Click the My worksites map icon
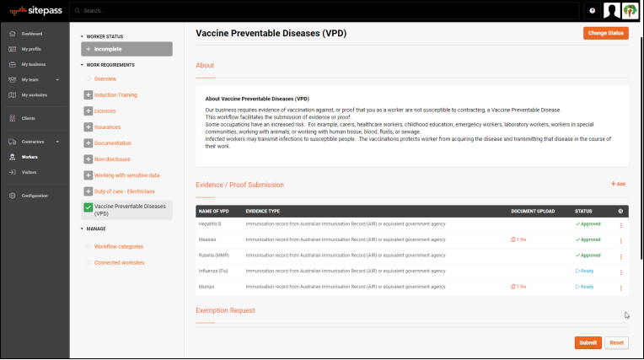Viewport: 644px width, 360px height. (x=13, y=95)
